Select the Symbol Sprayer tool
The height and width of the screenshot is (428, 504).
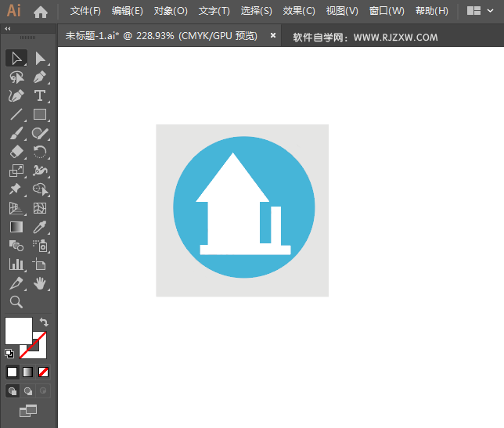pyautogui.click(x=40, y=246)
